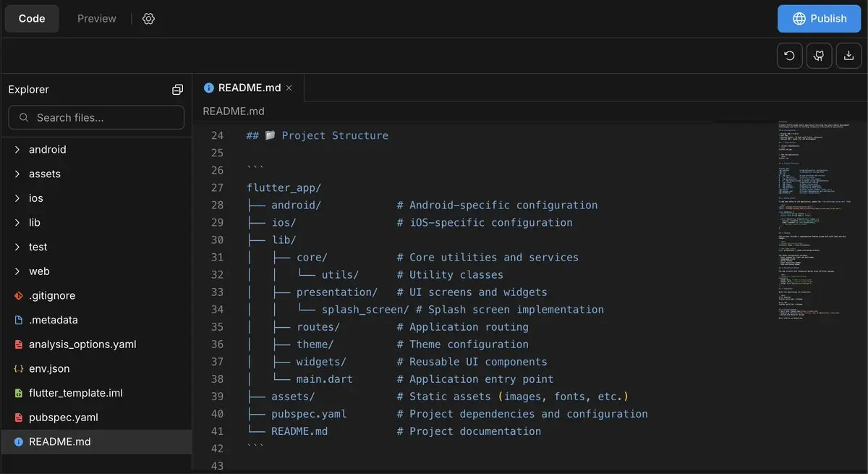This screenshot has height=474, width=868.
Task: Click the download project icon
Action: [848, 56]
